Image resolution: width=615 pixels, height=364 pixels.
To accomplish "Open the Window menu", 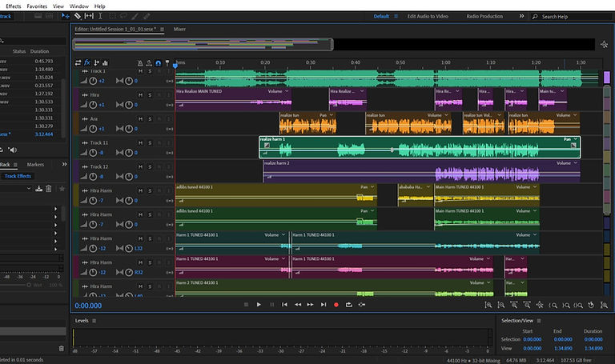I will coord(78,6).
